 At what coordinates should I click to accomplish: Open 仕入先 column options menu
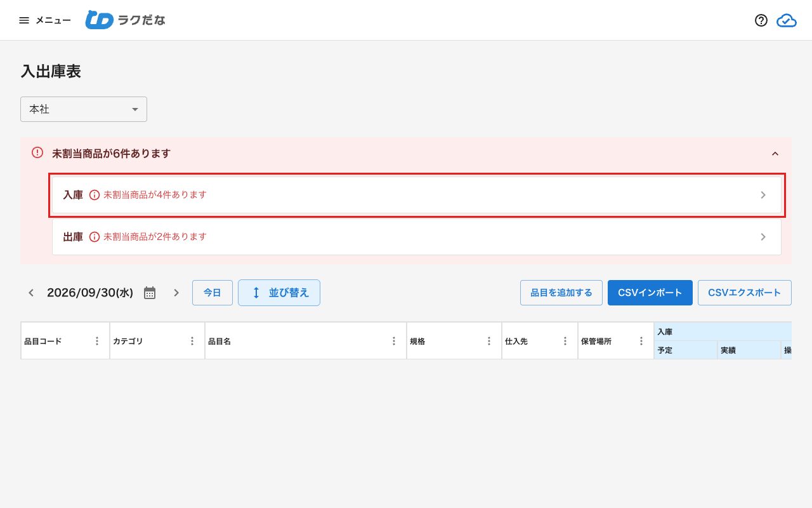point(565,341)
